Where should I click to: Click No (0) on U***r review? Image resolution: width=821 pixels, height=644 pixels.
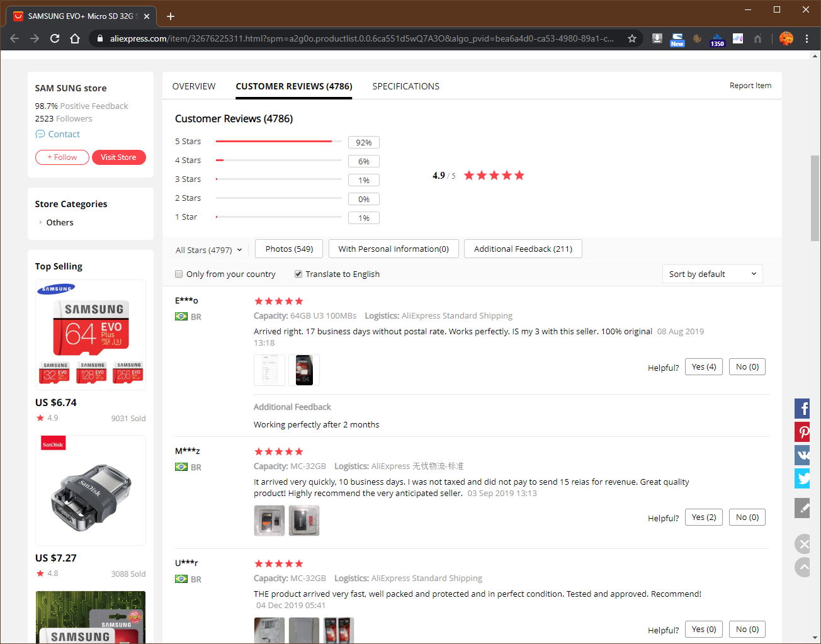747,630
